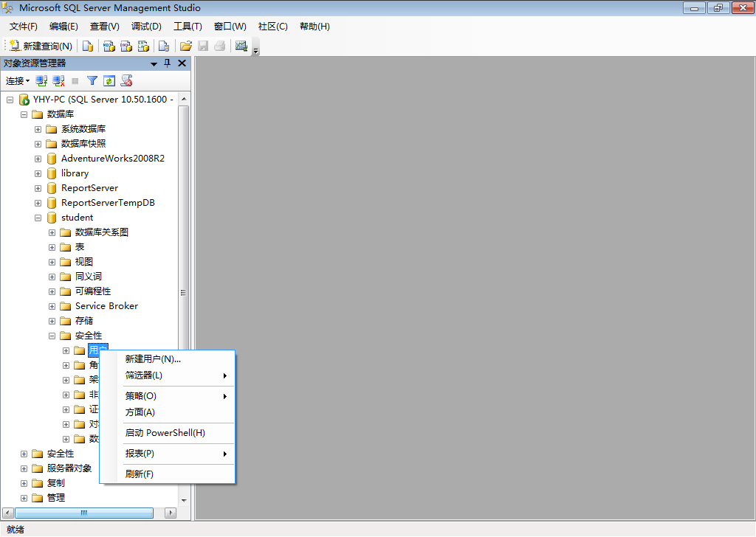
Task: Collapse the YHY-PC server node
Action: click(10, 100)
